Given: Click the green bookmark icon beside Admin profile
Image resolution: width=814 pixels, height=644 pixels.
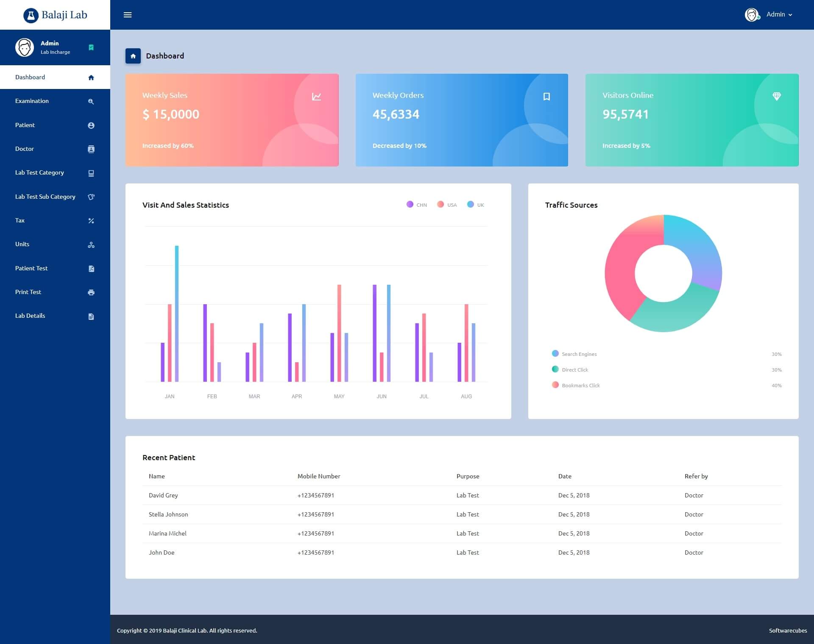Looking at the screenshot, I should 91,47.
